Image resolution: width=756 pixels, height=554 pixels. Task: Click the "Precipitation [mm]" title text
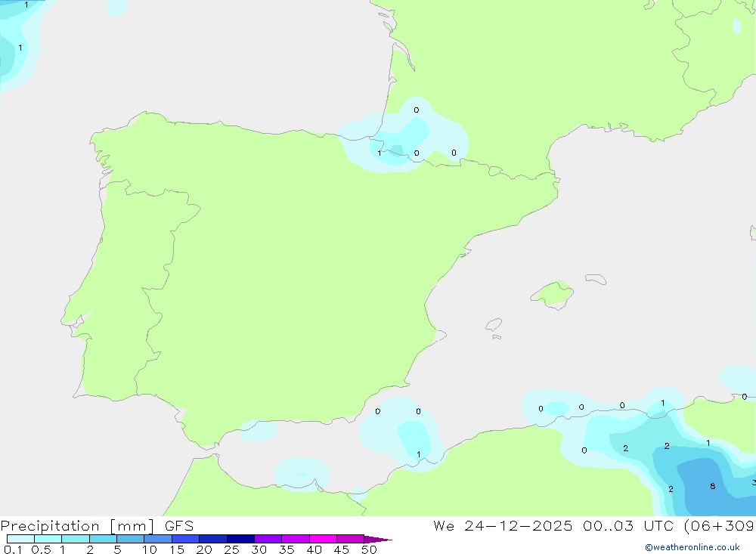[x=77, y=526]
